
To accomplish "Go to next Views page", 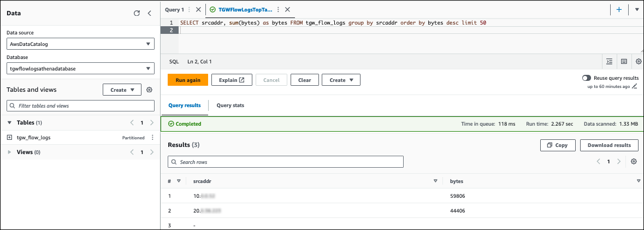I will [151, 152].
